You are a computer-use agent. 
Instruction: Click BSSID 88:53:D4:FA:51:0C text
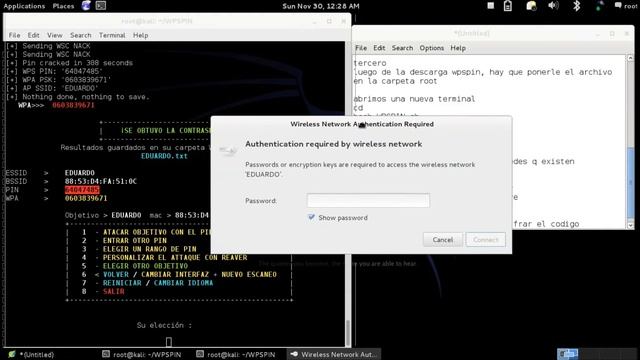pyautogui.click(x=100, y=181)
